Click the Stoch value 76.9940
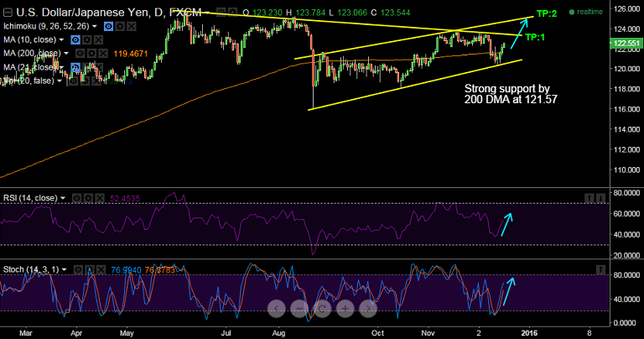Viewport: 644px width, 339px height. click(x=126, y=270)
